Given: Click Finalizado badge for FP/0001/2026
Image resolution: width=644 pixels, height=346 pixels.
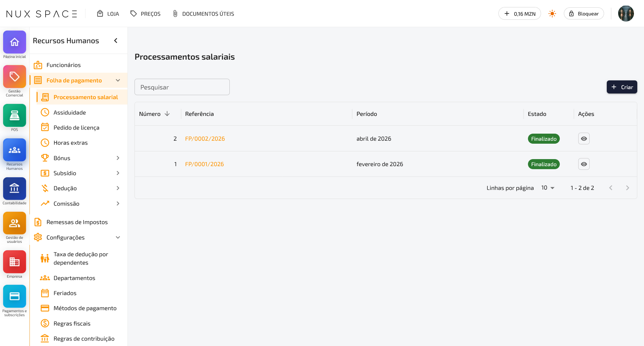Looking at the screenshot, I should pyautogui.click(x=544, y=164).
